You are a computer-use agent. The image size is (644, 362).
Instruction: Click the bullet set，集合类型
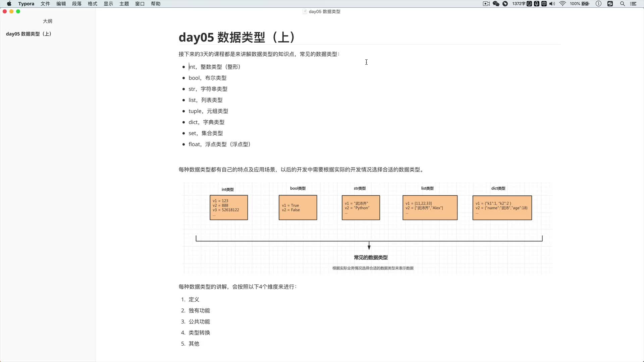[x=206, y=133]
